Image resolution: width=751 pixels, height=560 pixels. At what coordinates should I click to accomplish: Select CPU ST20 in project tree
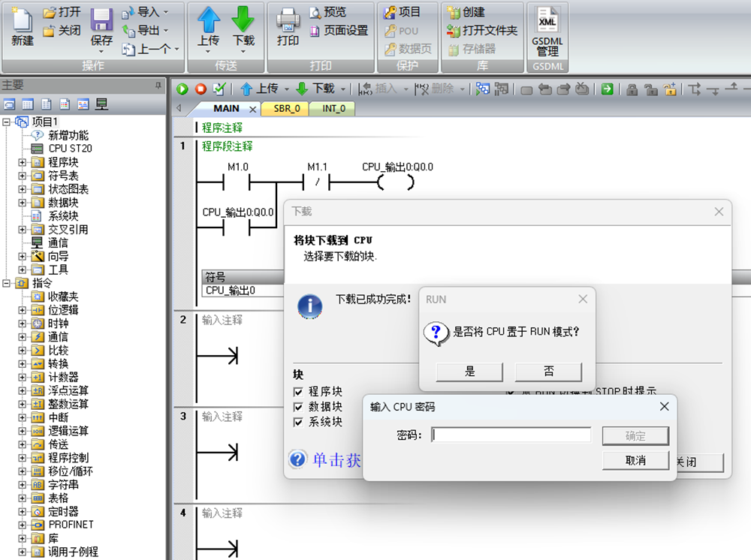pos(70,149)
